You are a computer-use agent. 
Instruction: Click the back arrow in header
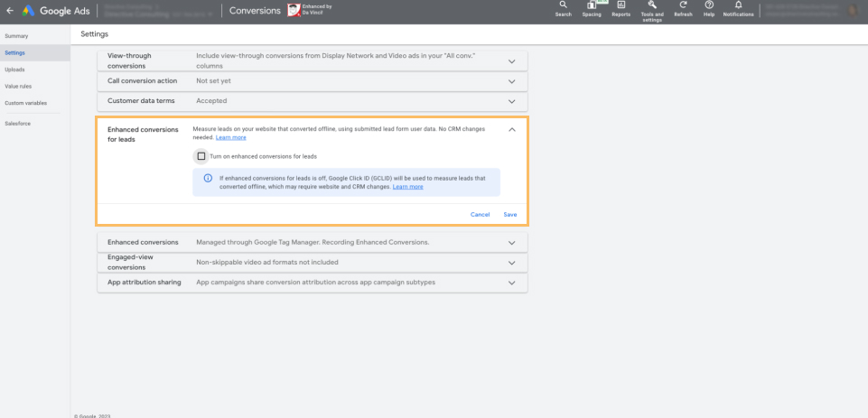click(x=10, y=11)
